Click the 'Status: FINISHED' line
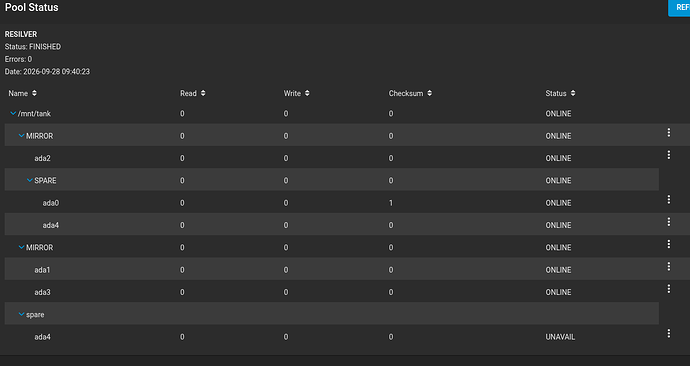690x366 pixels. click(x=33, y=47)
